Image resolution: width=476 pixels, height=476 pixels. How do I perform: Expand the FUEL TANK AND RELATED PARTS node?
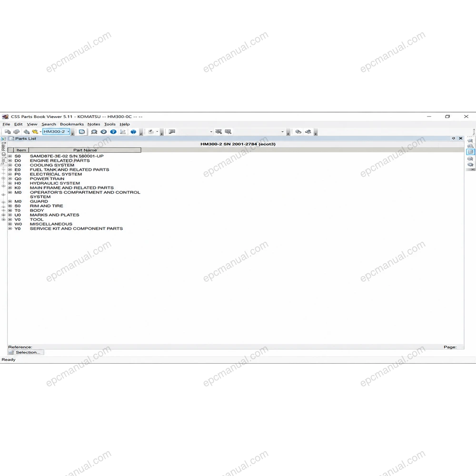pyautogui.click(x=10, y=170)
